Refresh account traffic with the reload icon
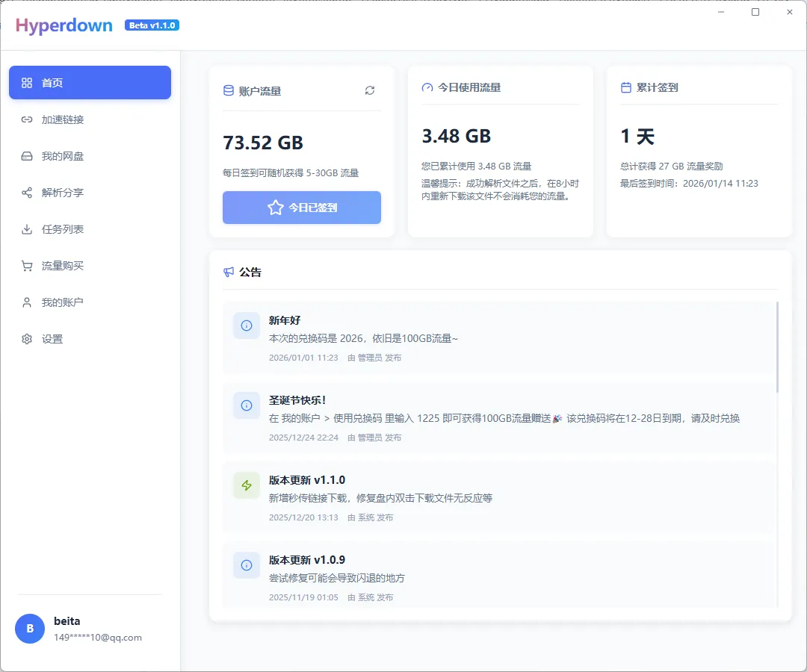The image size is (807, 672). click(x=370, y=90)
